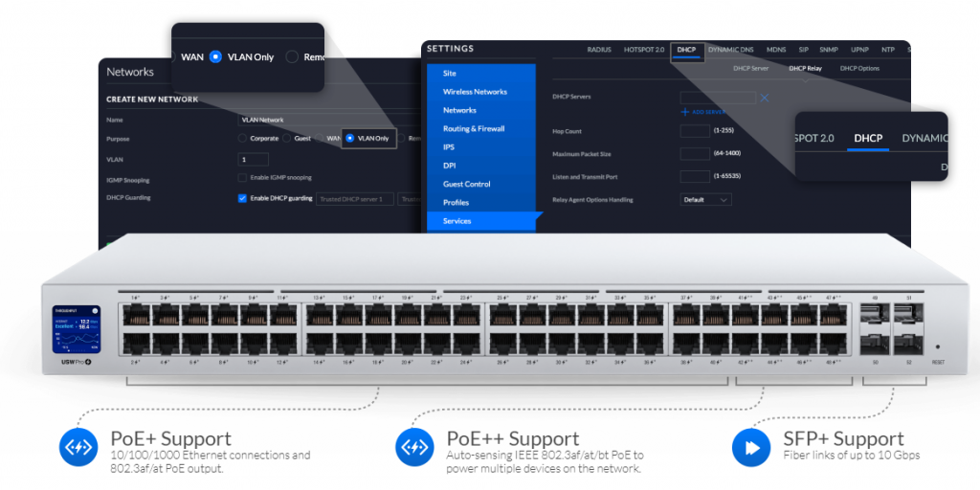
Task: Click the SFP+ Support heading
Action: (844, 438)
